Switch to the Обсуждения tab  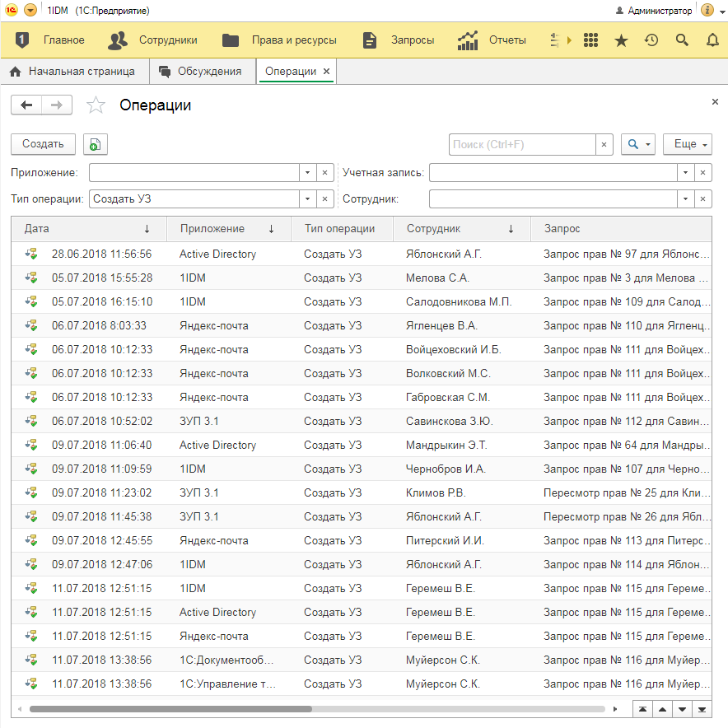tap(201, 72)
